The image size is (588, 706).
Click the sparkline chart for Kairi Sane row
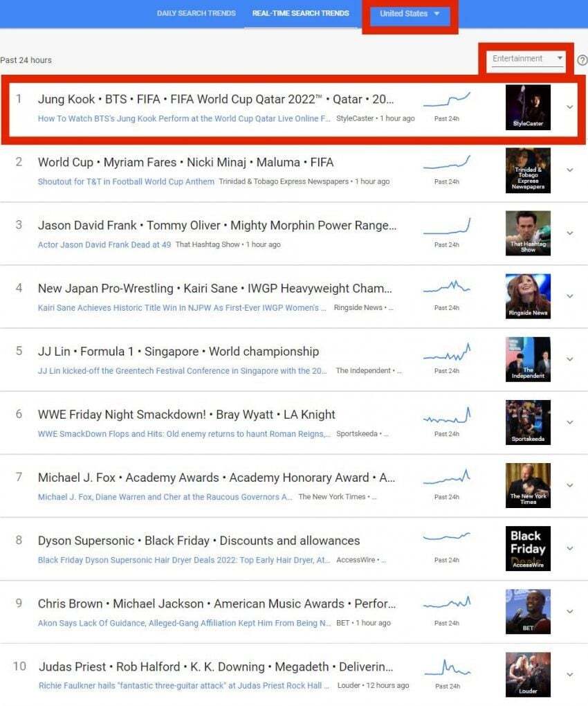[x=447, y=287]
